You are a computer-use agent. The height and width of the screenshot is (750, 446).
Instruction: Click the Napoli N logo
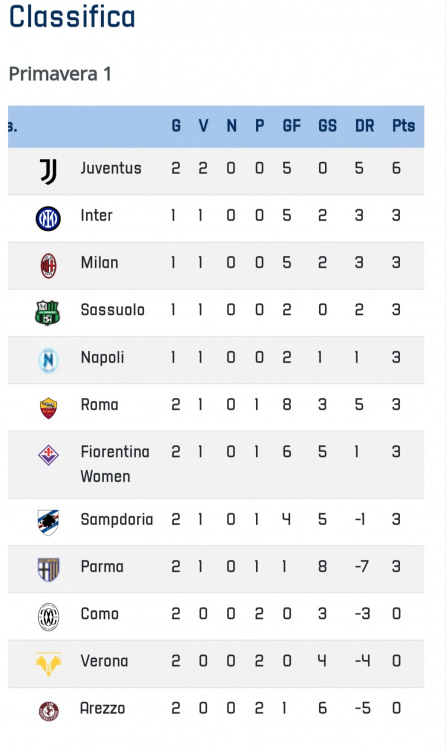pyautogui.click(x=48, y=360)
